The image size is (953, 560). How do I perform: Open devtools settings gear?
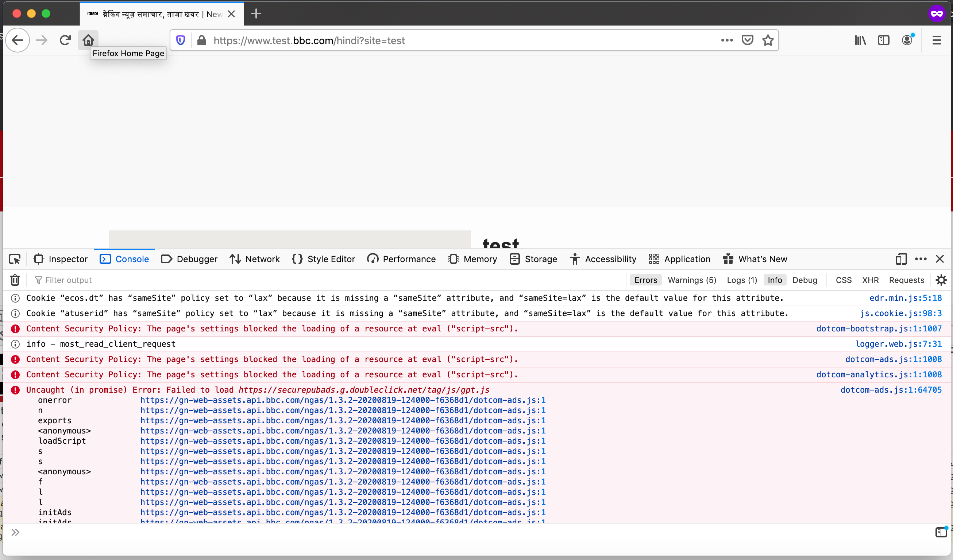(941, 280)
